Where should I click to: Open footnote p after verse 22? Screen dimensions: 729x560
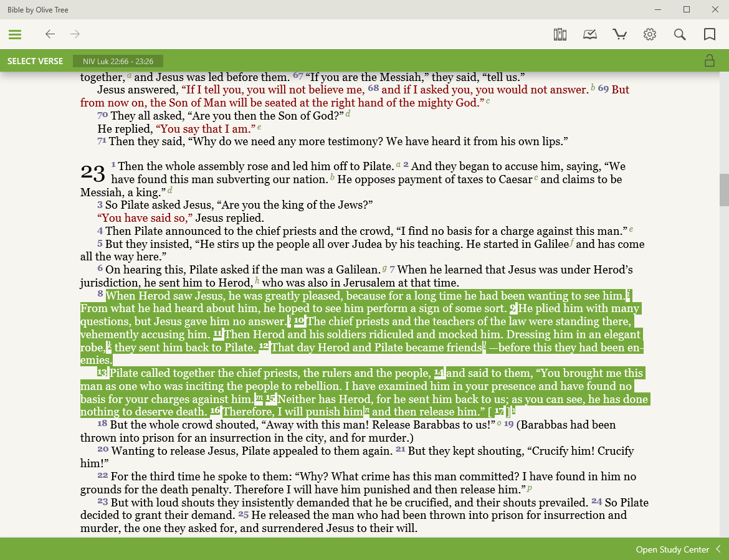[530, 488]
